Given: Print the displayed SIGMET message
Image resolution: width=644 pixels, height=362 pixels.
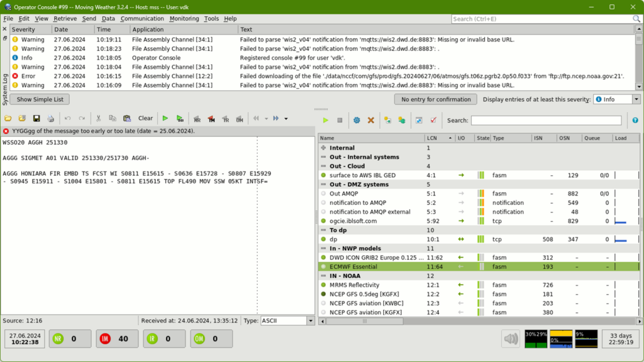Looking at the screenshot, I should click(50, 118).
